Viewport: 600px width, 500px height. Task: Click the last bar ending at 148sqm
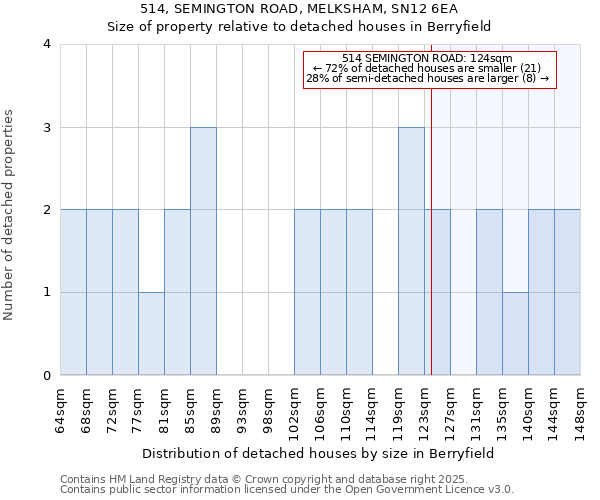coord(567,292)
